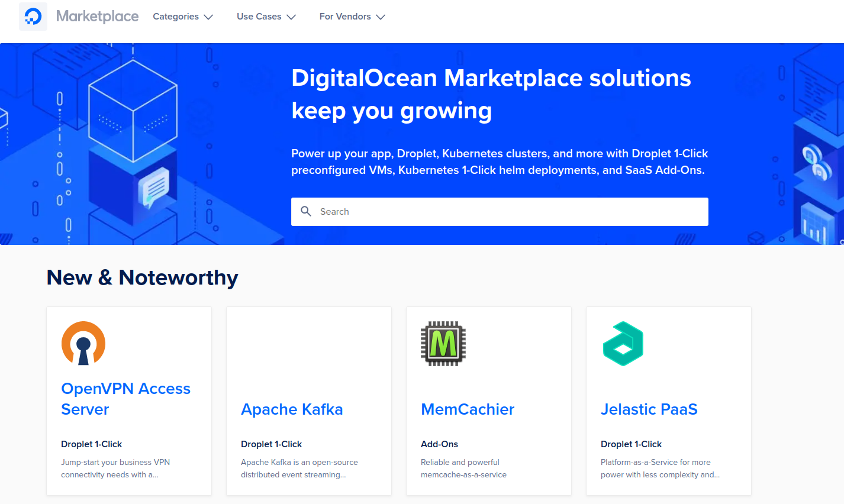Expand the Use Cases dropdown menu
The image size is (844, 504).
266,17
